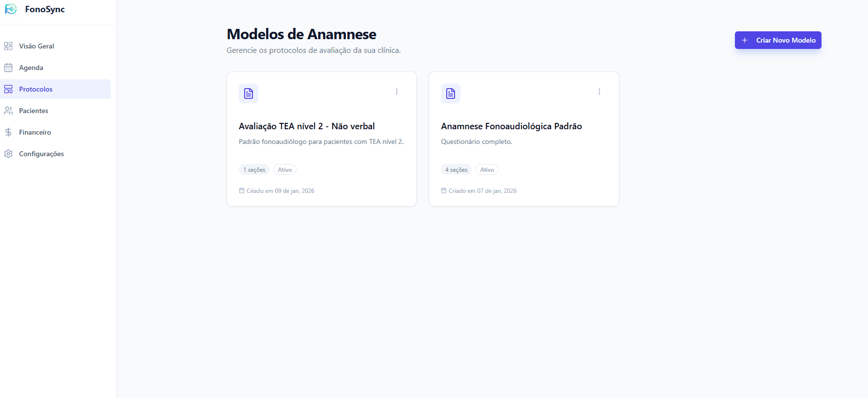Click the Pacientes people icon

[x=8, y=110]
